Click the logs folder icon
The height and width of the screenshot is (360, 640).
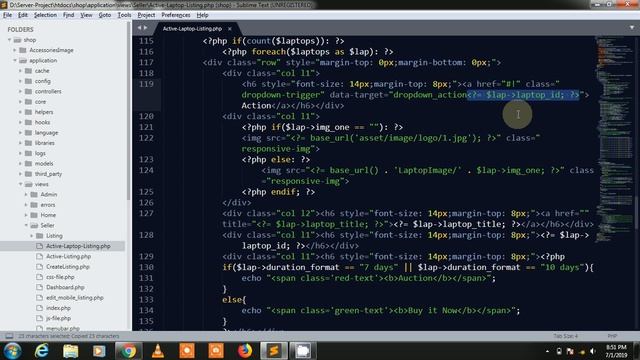point(28,153)
